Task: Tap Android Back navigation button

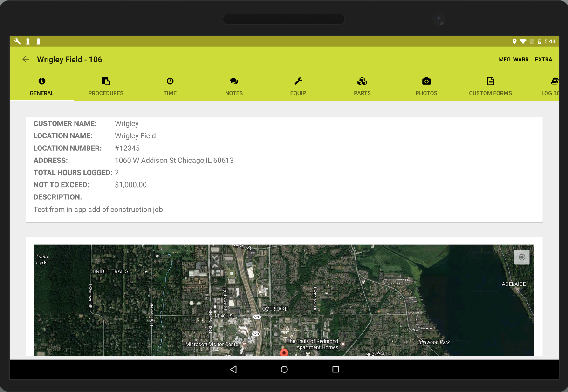Action: 233,369
